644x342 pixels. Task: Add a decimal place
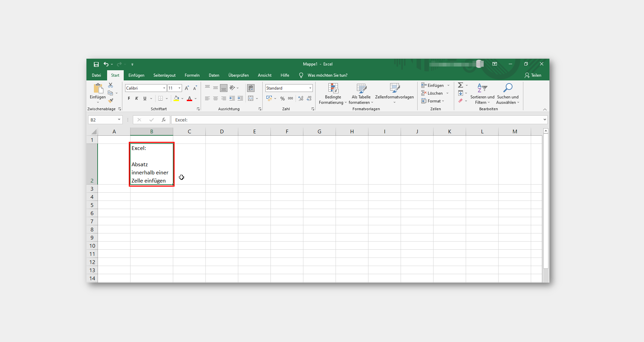[301, 98]
